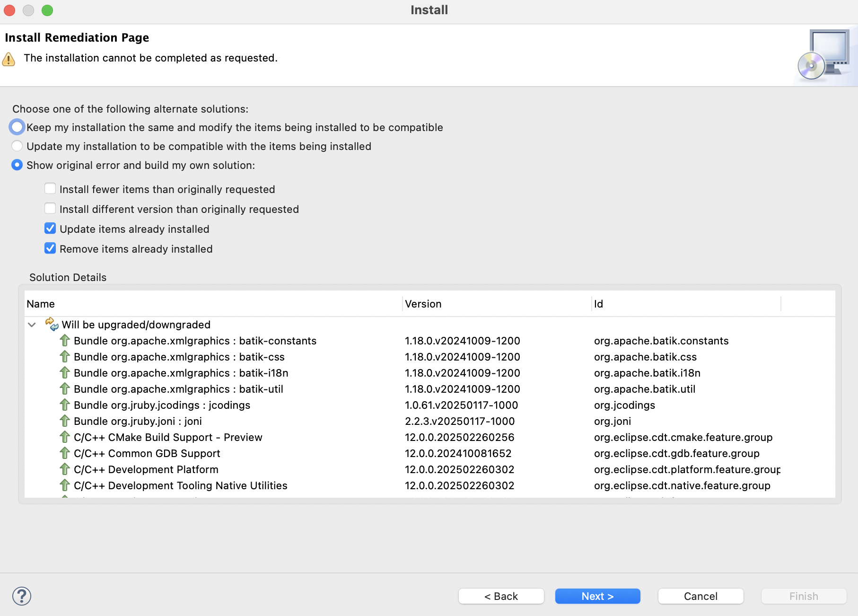This screenshot has width=858, height=616.
Task: Select 'Update my installation to be compatible' option
Action: point(17,146)
